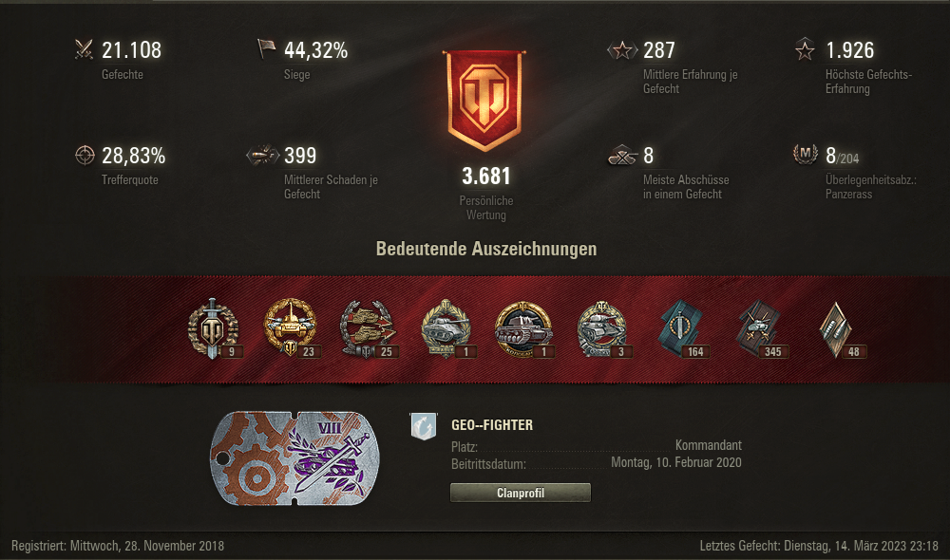Click the crosshair Trefferquote icon
This screenshot has height=560, width=950.
[85, 155]
